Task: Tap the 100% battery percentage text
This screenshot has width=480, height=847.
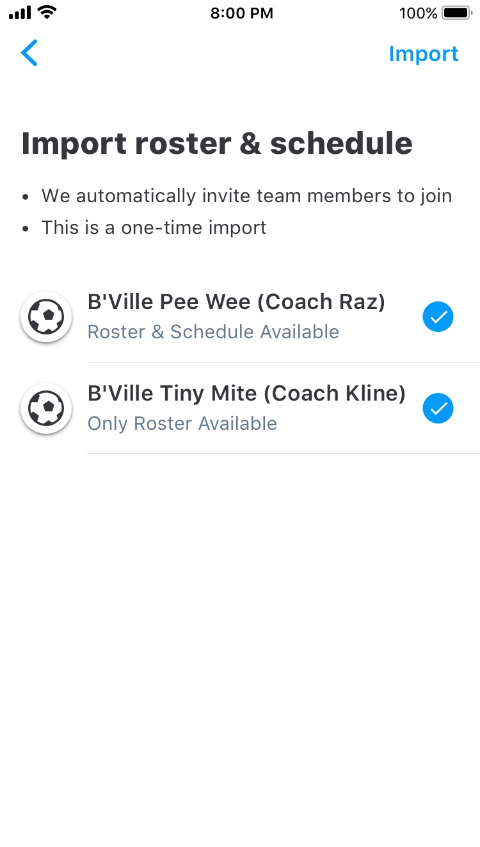Action: click(418, 13)
